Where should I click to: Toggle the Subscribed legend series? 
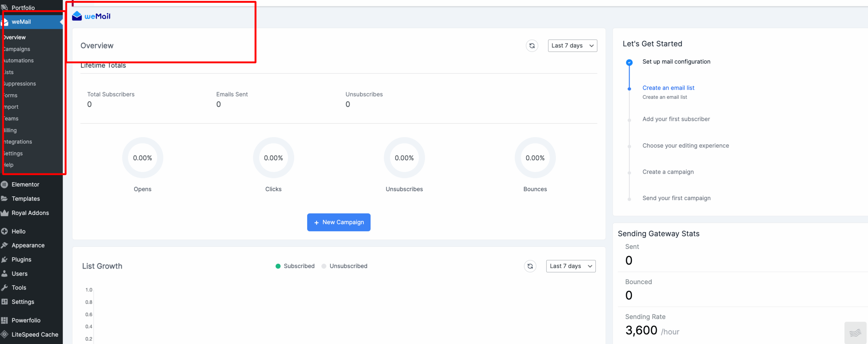pos(295,266)
